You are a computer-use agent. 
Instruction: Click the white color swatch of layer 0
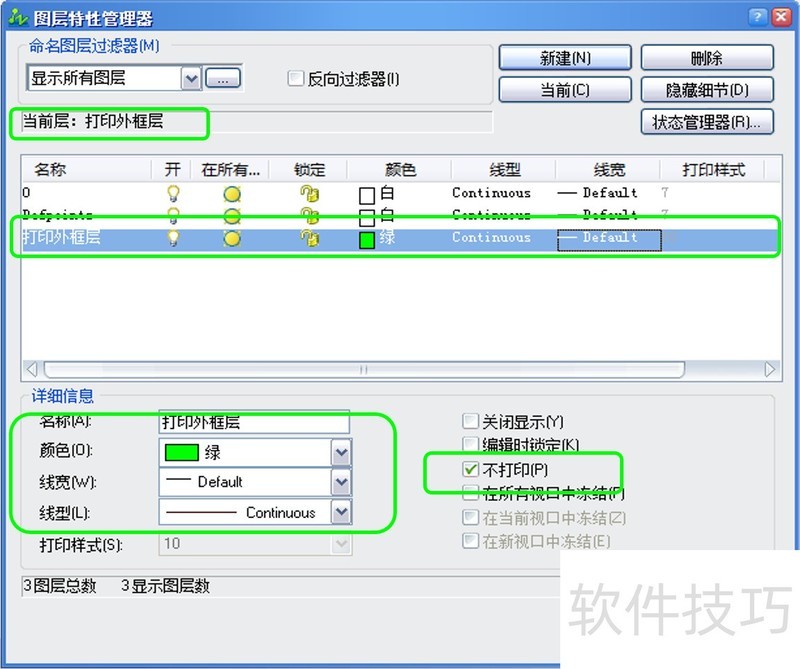[367, 195]
